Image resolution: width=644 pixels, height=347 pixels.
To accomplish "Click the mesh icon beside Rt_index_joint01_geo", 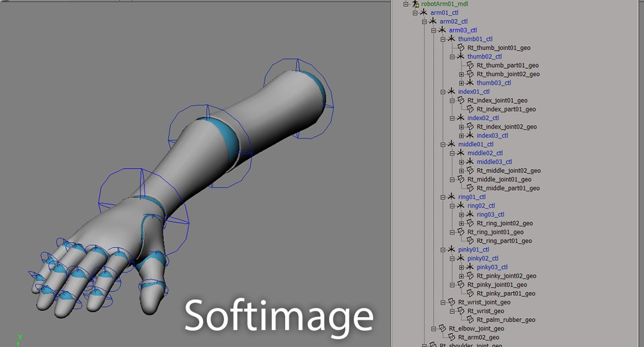I will (461, 100).
